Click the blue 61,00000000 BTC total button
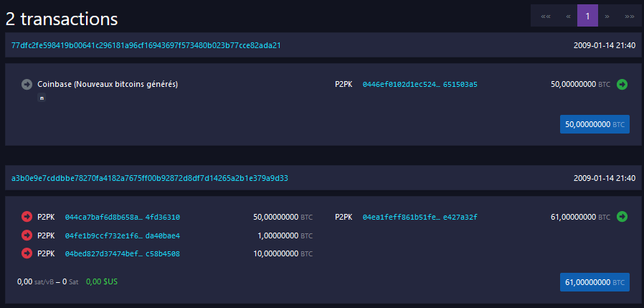 point(595,282)
